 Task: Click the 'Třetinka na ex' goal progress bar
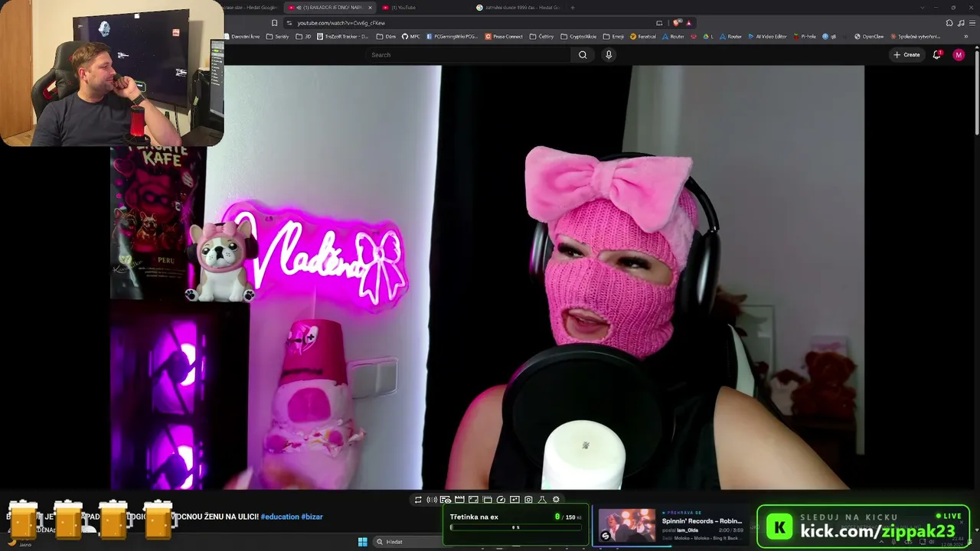point(516,527)
